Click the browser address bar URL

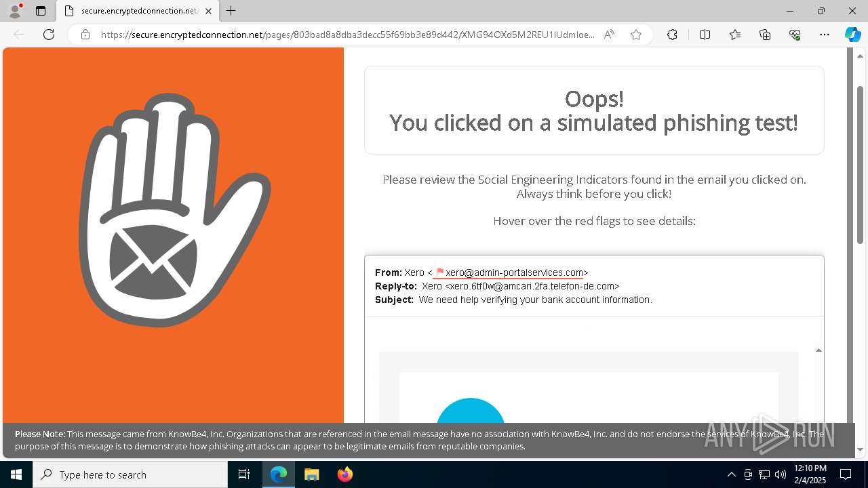tap(348, 35)
